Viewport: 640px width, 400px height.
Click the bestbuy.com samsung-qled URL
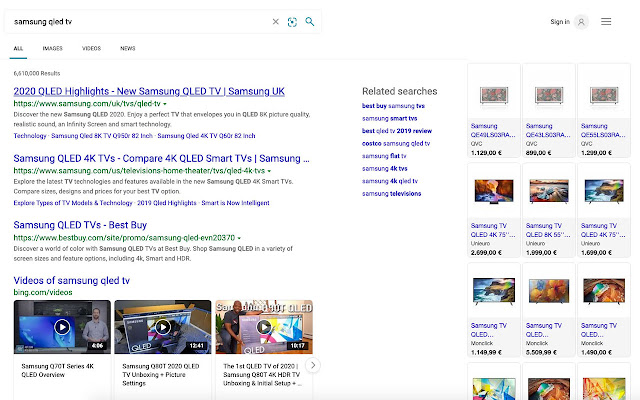(124, 238)
